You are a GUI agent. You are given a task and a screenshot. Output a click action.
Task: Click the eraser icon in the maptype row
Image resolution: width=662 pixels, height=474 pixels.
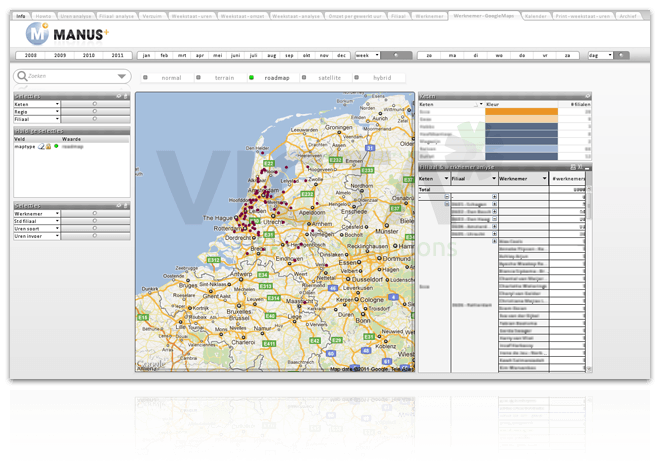[41, 146]
